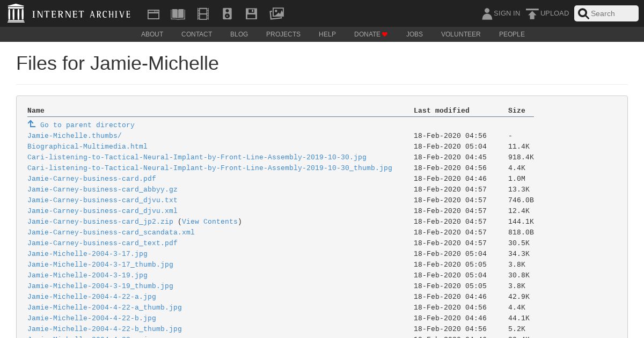Click the 11.4K size value
The image size is (644, 338).
[x=519, y=146]
